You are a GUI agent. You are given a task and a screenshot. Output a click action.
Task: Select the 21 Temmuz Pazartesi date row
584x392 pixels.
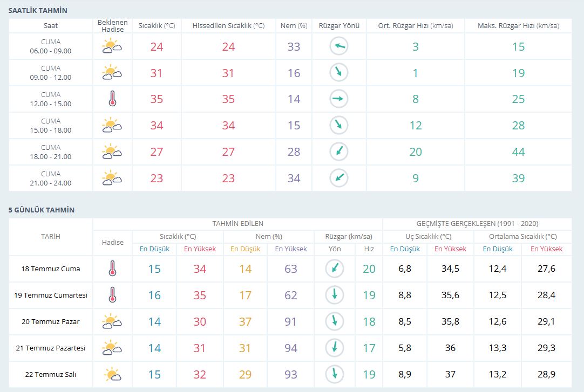click(x=51, y=348)
